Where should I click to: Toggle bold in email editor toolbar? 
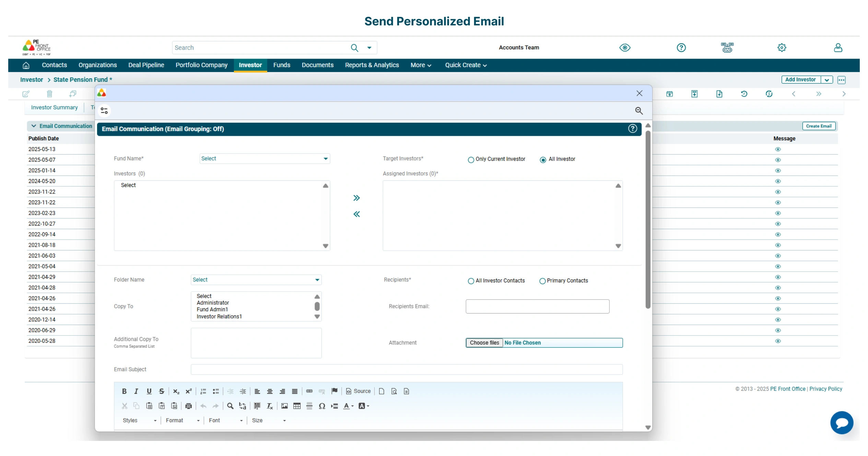point(124,391)
